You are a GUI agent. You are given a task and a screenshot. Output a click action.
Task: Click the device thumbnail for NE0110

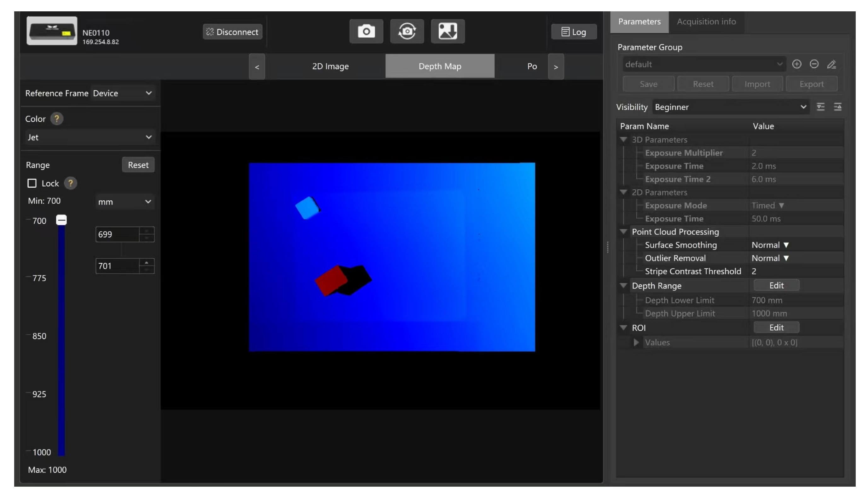click(x=52, y=31)
